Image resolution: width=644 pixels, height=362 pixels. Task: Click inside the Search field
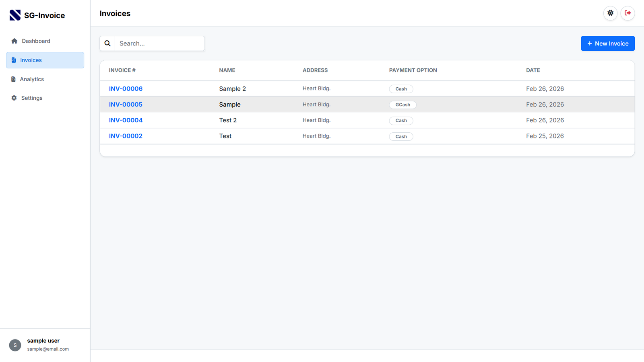(x=160, y=43)
